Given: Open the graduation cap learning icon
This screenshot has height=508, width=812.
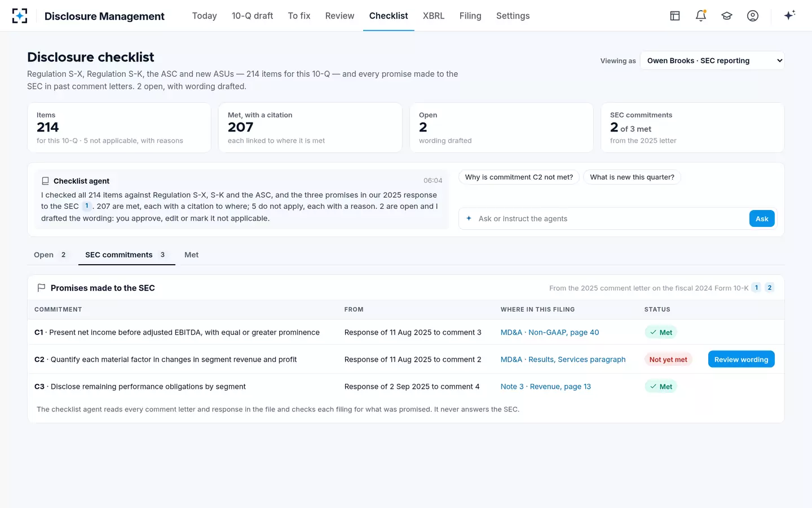Looking at the screenshot, I should point(727,16).
